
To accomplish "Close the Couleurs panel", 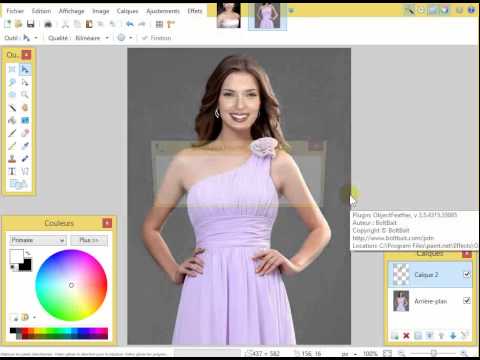I will point(107,223).
